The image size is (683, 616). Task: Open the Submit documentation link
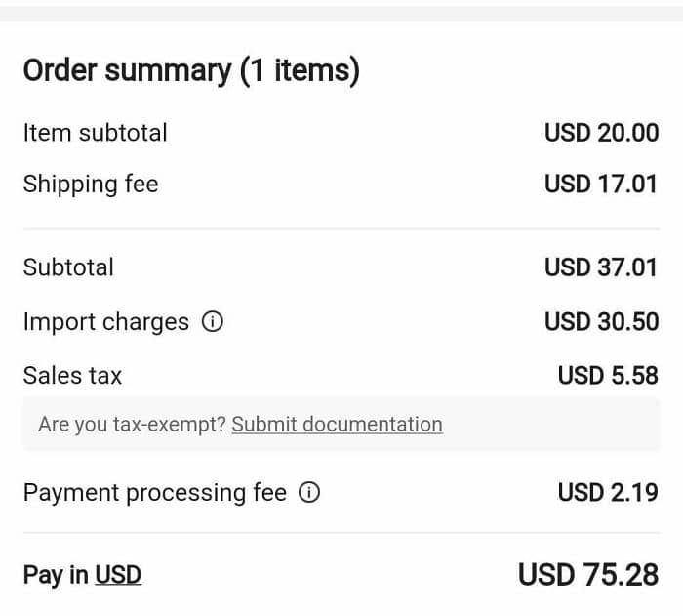(x=338, y=425)
